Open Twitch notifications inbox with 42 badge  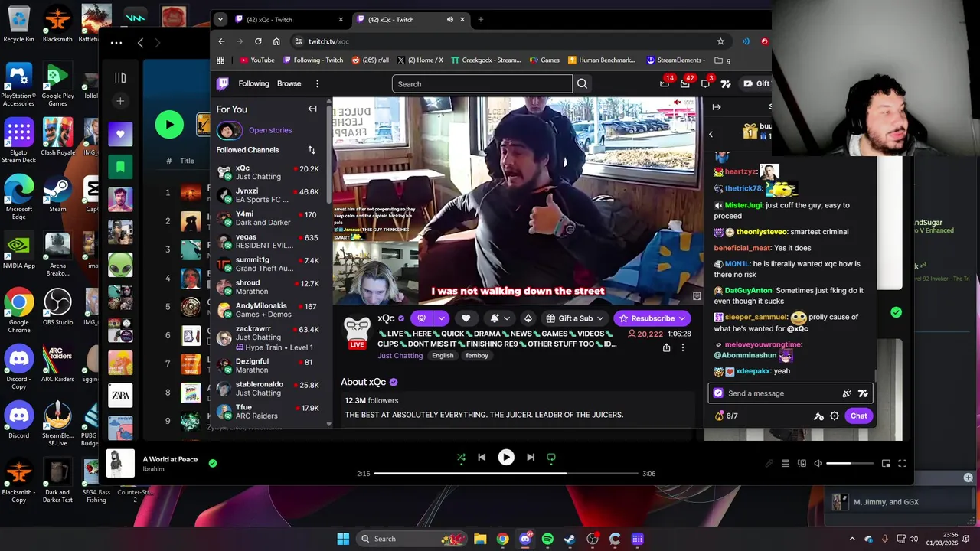[x=685, y=83]
